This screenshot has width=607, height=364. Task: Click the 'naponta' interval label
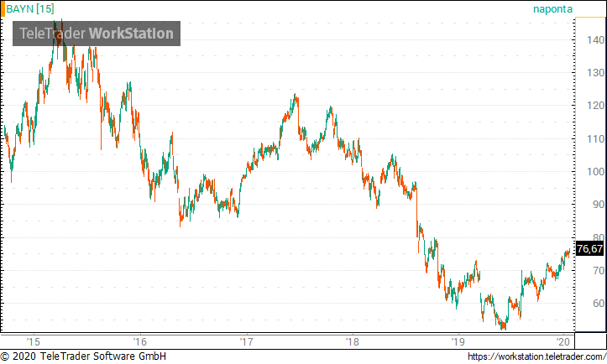[x=552, y=9]
